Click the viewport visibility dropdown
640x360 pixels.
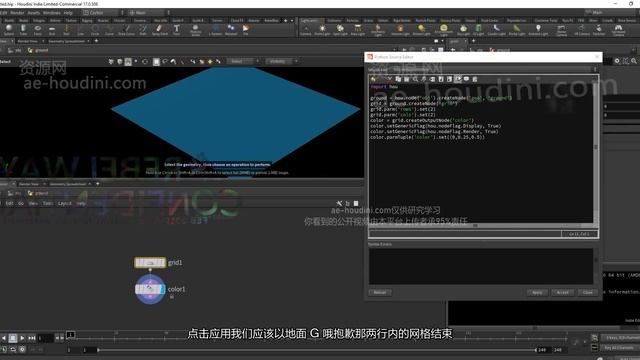click(282, 62)
